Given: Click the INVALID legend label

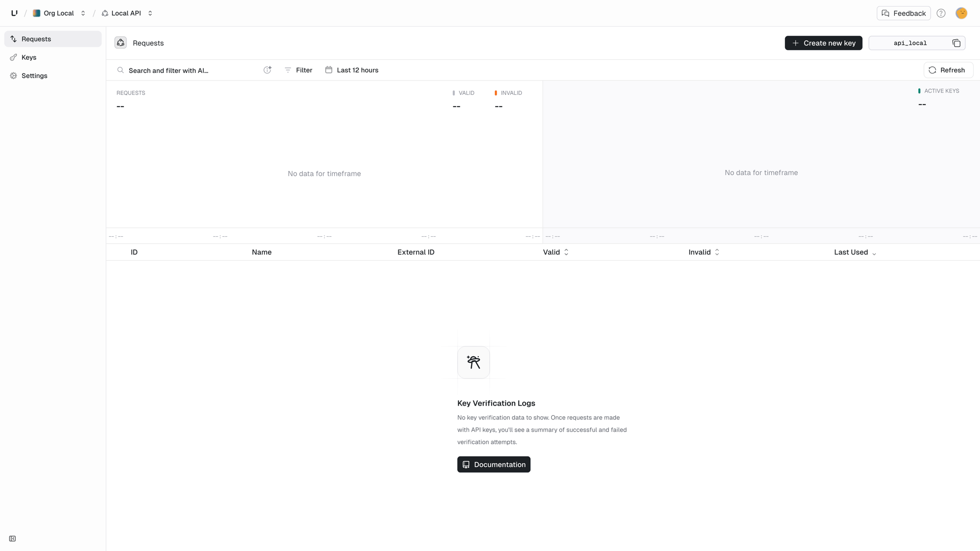Looking at the screenshot, I should [x=511, y=93].
